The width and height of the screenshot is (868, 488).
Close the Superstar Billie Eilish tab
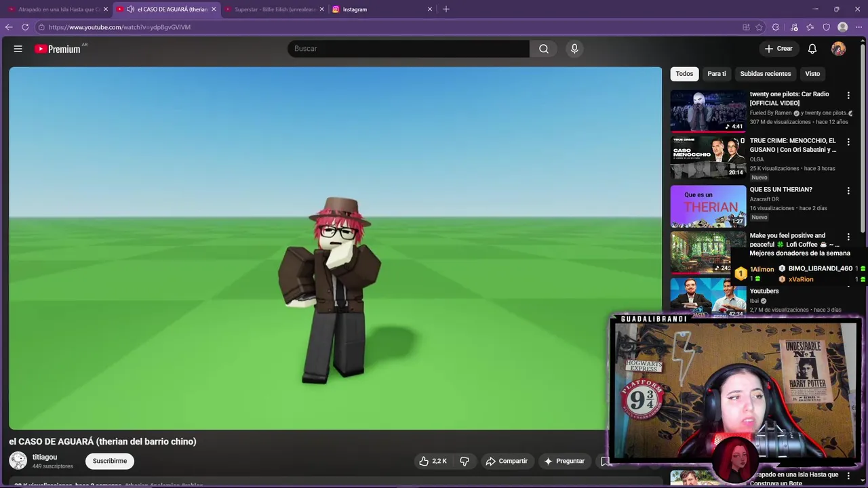click(x=322, y=9)
